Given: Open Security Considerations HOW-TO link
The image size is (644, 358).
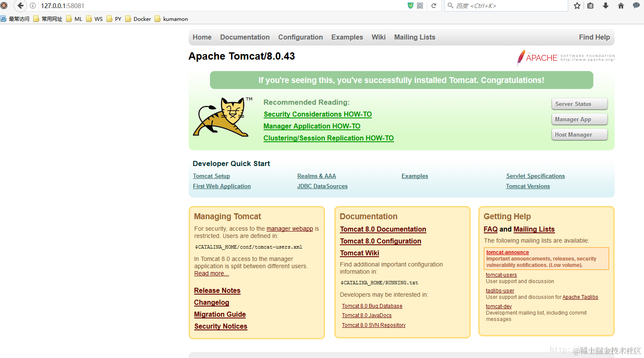Looking at the screenshot, I should click(x=318, y=114).
